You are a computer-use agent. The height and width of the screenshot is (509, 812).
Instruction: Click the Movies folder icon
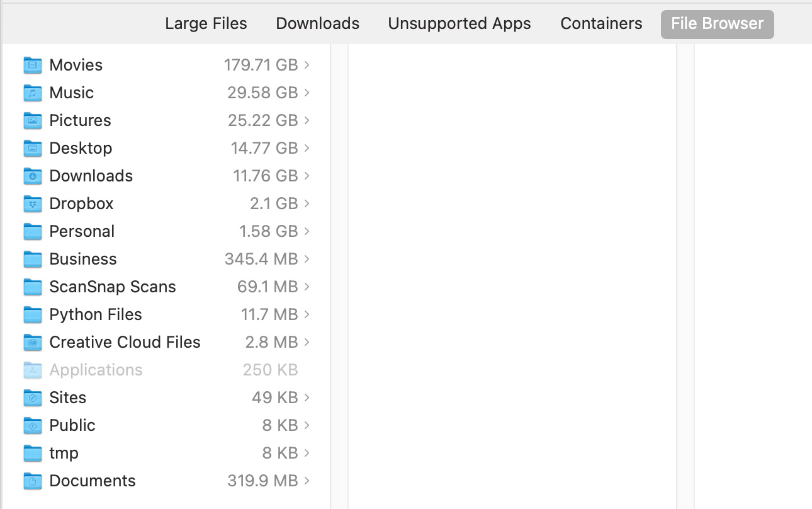33,65
